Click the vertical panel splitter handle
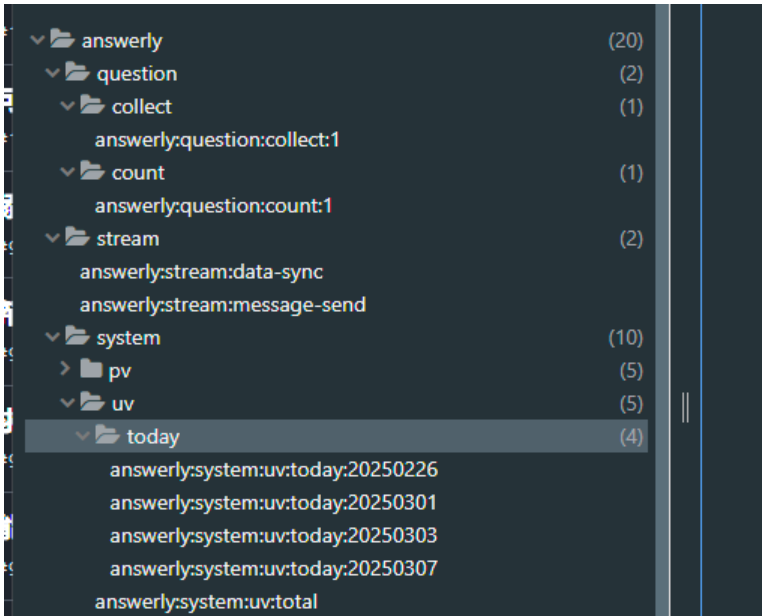 click(686, 406)
